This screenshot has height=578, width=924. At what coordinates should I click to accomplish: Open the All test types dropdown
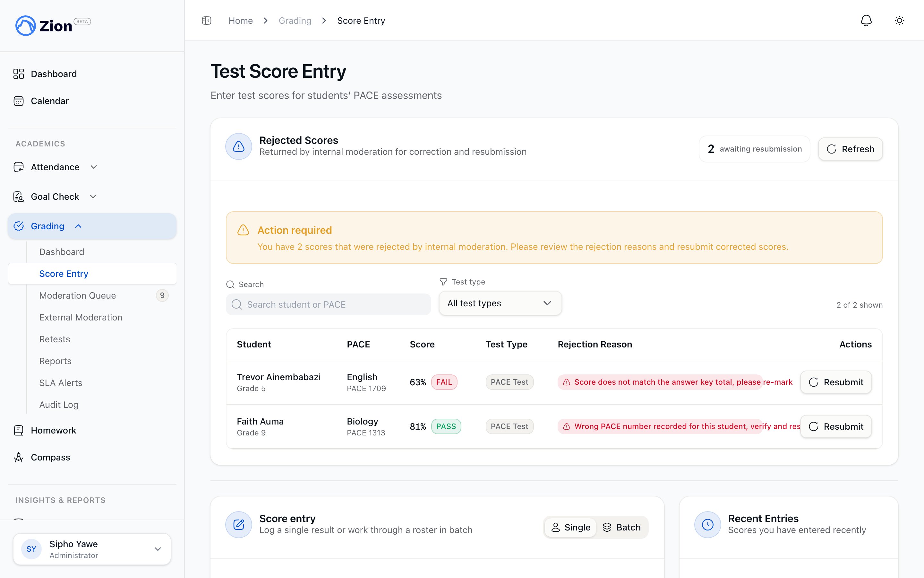coord(500,303)
